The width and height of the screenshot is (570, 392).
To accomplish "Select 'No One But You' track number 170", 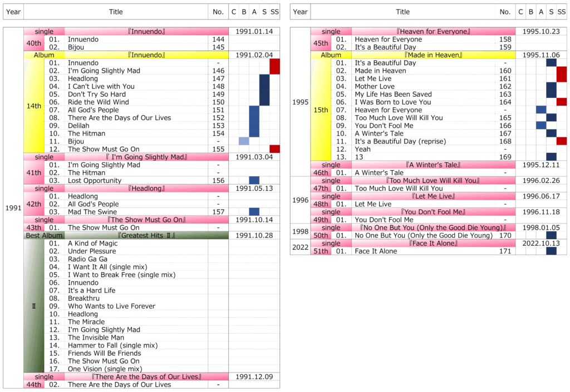I will [x=505, y=236].
